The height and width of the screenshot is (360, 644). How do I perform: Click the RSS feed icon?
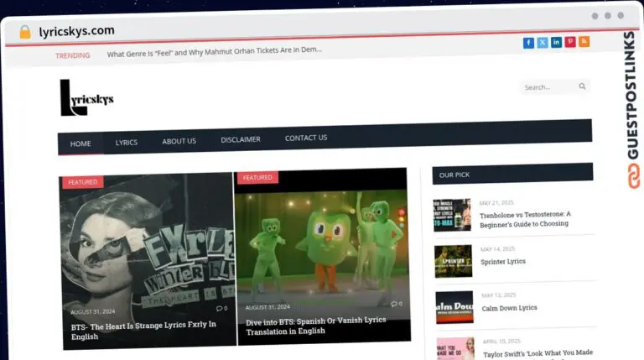(584, 42)
